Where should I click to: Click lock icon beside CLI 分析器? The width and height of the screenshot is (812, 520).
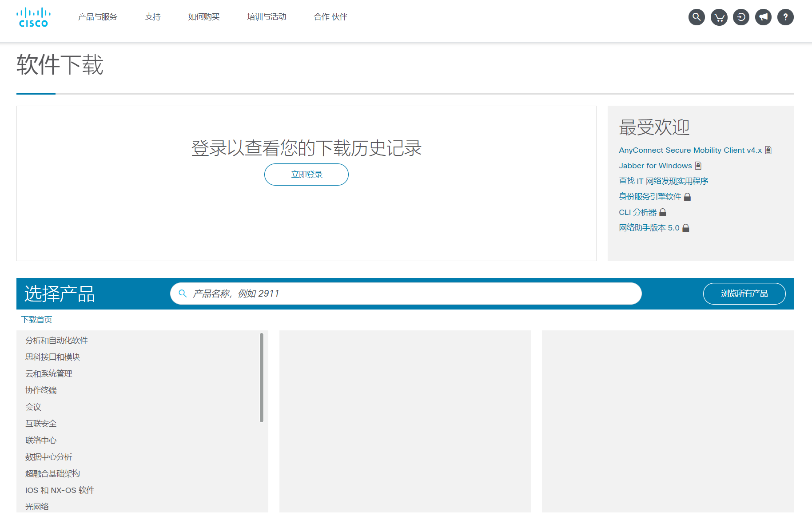coord(663,212)
